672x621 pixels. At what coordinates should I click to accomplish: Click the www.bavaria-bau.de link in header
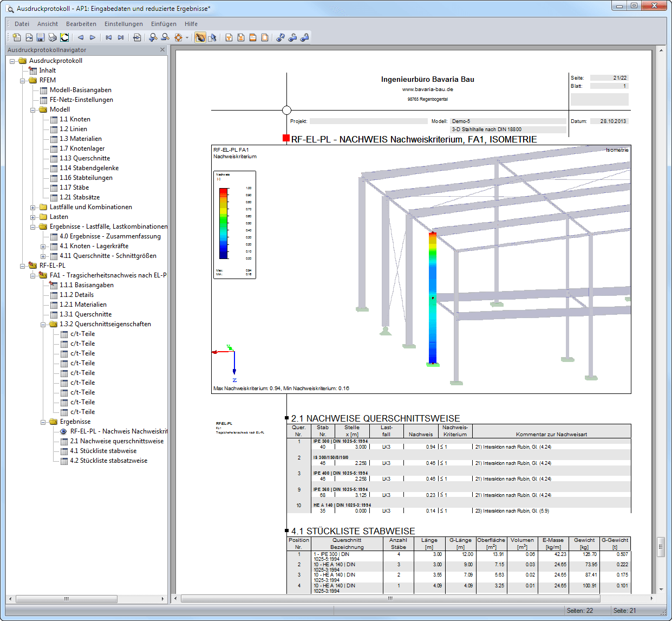[x=427, y=89]
